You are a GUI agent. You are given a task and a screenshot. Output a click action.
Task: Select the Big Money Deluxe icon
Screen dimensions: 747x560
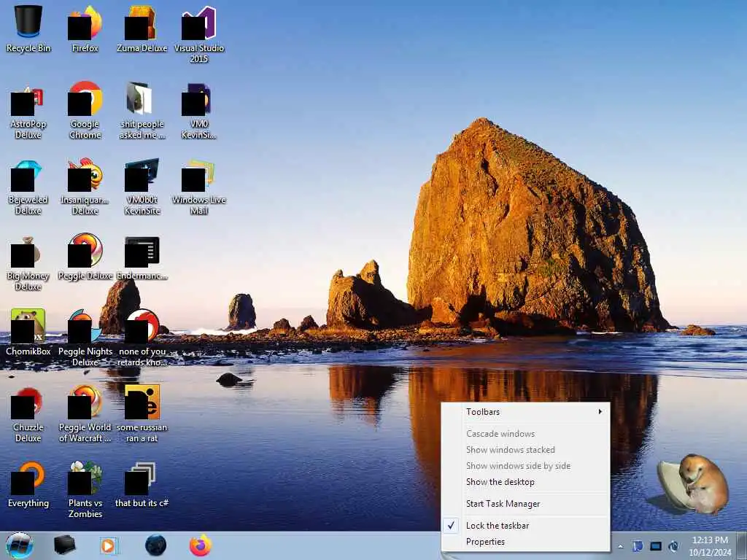(28, 262)
